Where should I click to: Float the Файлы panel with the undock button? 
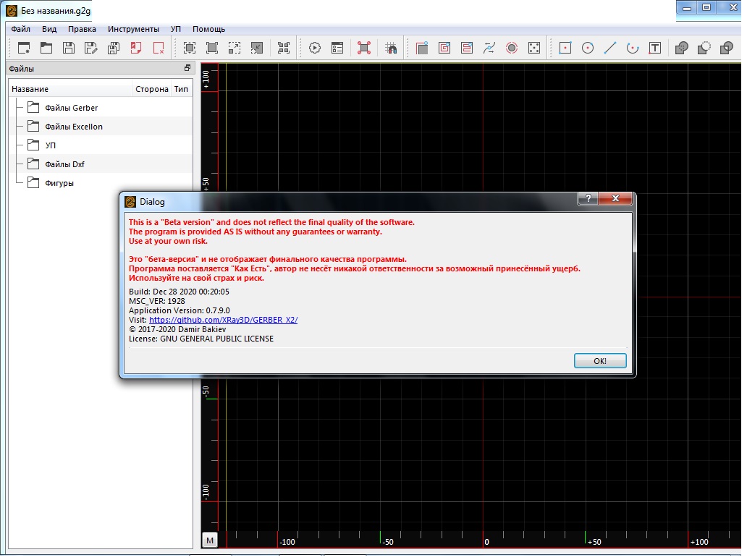(x=187, y=68)
